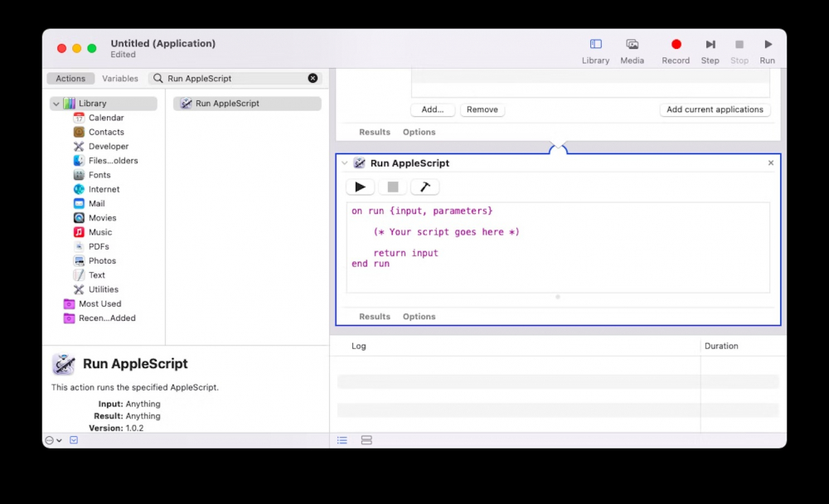Show log list view at bottom
This screenshot has width=829, height=504.
[x=342, y=440]
